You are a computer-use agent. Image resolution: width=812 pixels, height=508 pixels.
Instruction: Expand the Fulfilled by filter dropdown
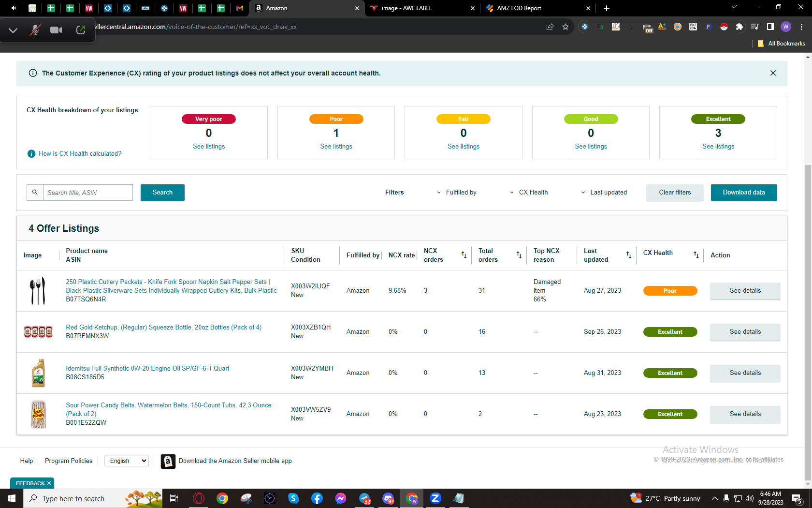(457, 193)
